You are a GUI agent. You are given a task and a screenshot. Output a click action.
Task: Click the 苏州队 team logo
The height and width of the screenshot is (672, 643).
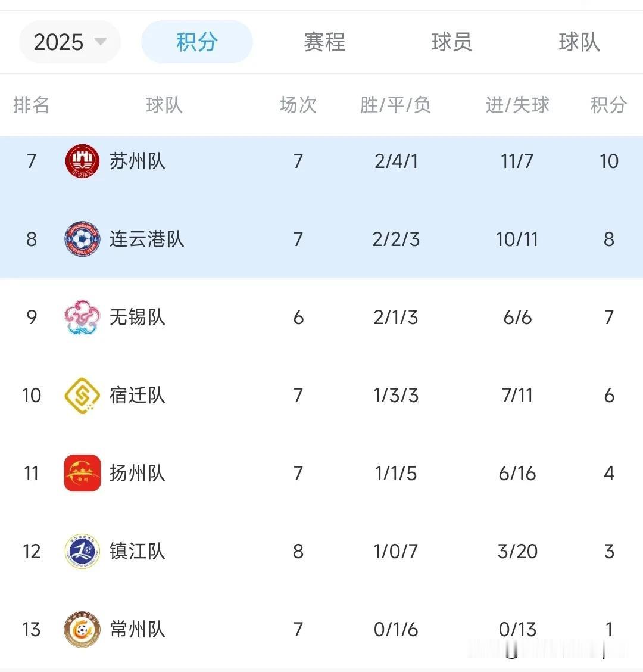[82, 161]
